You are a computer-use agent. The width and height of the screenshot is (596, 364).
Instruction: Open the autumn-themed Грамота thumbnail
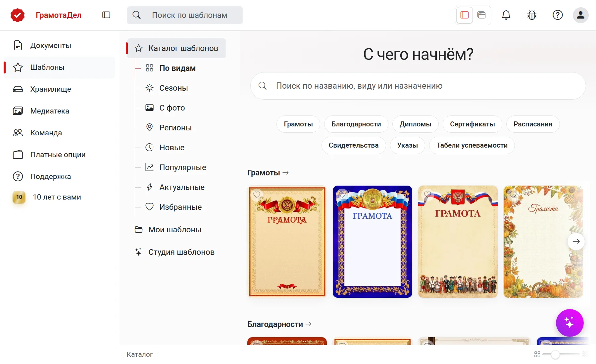[543, 242]
